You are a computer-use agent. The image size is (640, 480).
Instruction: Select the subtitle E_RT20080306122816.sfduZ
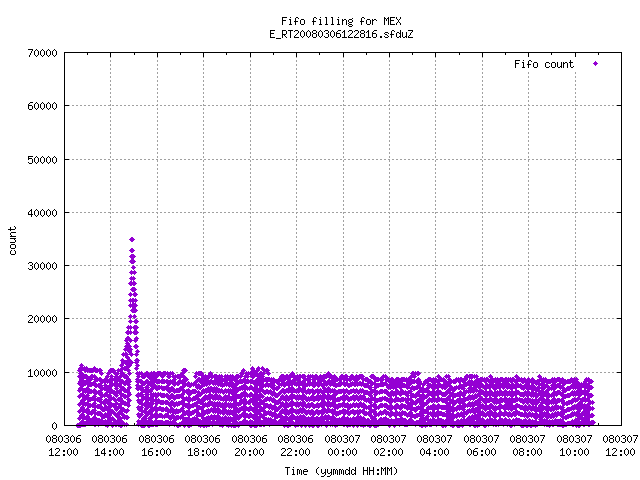point(341,34)
